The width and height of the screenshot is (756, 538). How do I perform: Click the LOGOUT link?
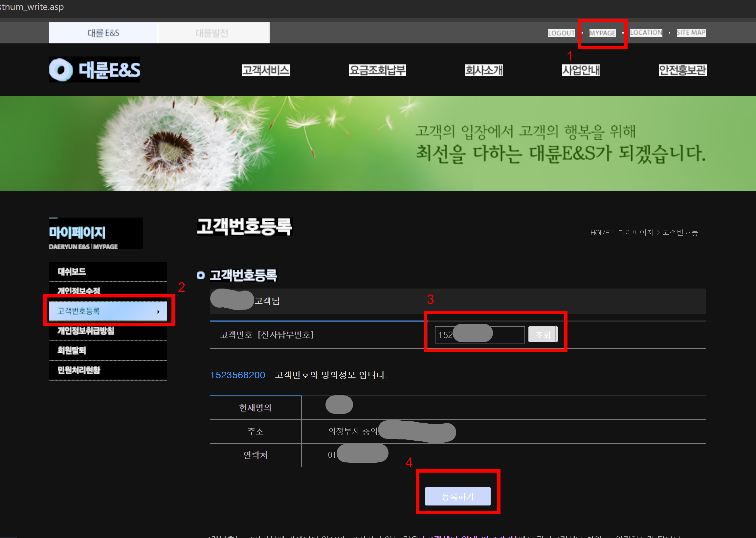[x=561, y=33]
